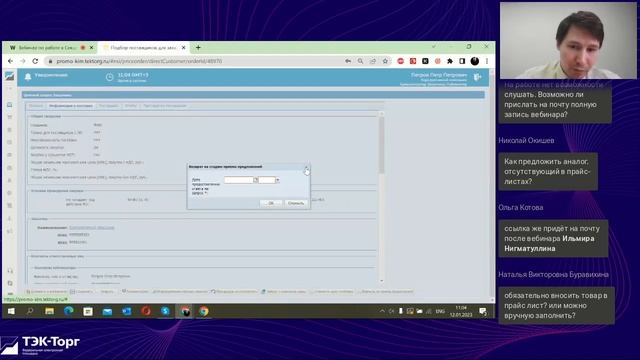This screenshot has height=360, width=640.
Task: Click message 'обязательно вносить товар в прайс лист'
Action: [556, 305]
